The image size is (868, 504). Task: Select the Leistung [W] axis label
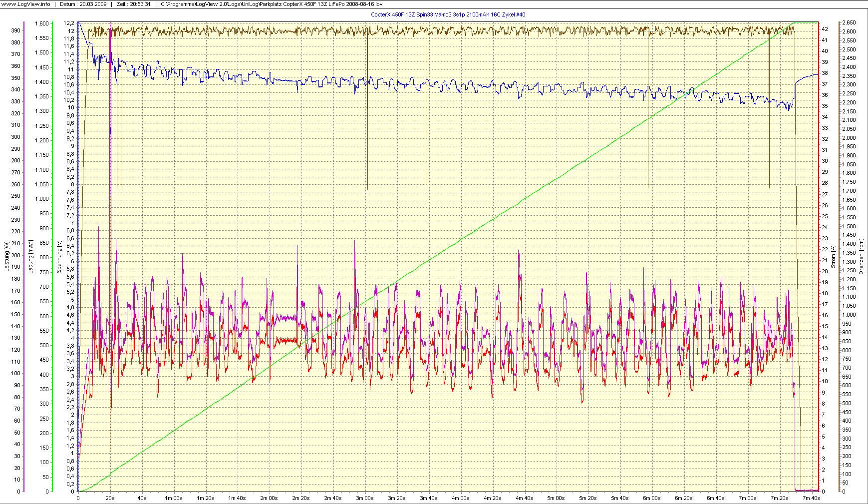click(x=6, y=257)
